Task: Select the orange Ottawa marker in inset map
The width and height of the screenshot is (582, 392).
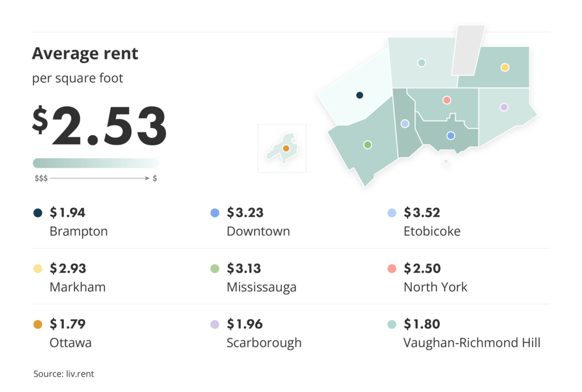Action: click(x=286, y=148)
